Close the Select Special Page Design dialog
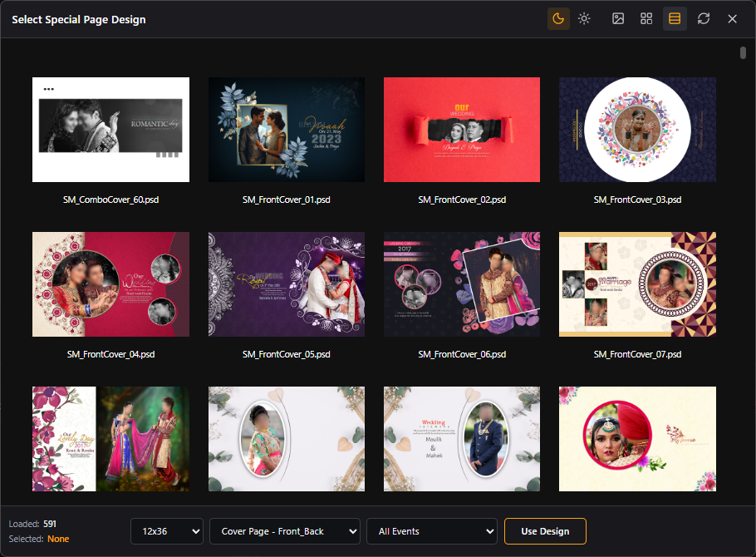756x557 pixels. coord(732,19)
